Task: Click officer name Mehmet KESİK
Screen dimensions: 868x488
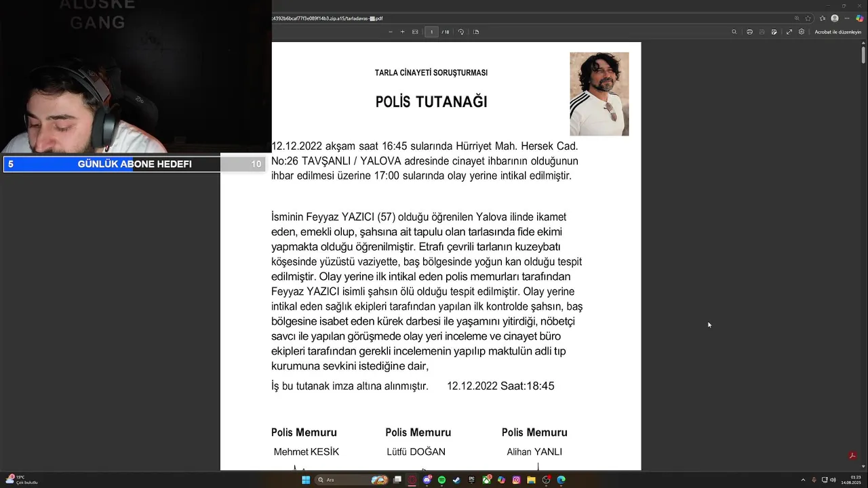Action: 307,452
